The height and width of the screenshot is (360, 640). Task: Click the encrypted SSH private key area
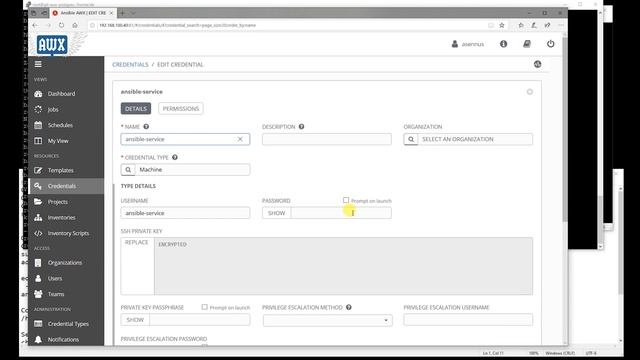[343, 266]
